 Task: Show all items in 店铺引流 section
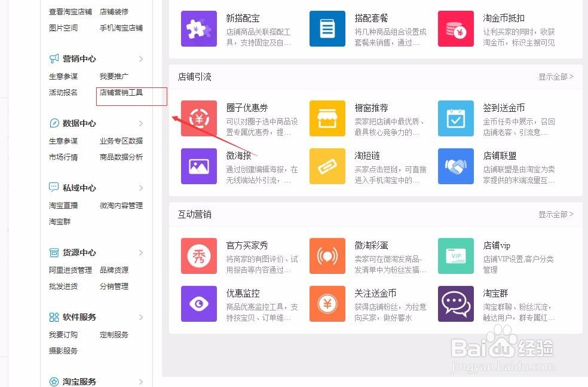tap(556, 77)
